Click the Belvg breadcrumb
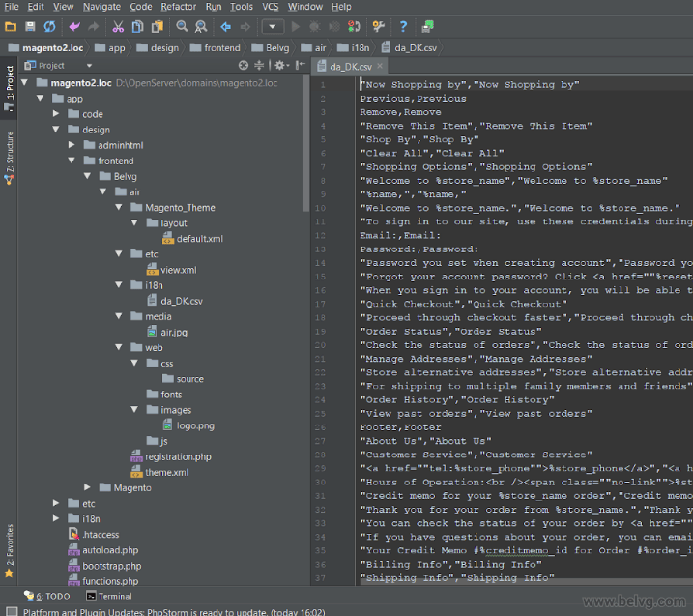This screenshot has height=616, width=693. 271,47
